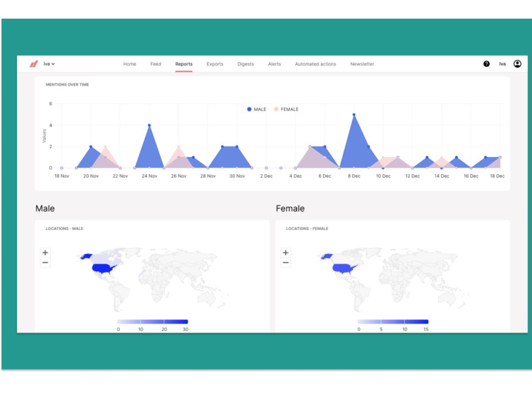This screenshot has width=532, height=399.
Task: Open the Feed tab
Action: 156,64
